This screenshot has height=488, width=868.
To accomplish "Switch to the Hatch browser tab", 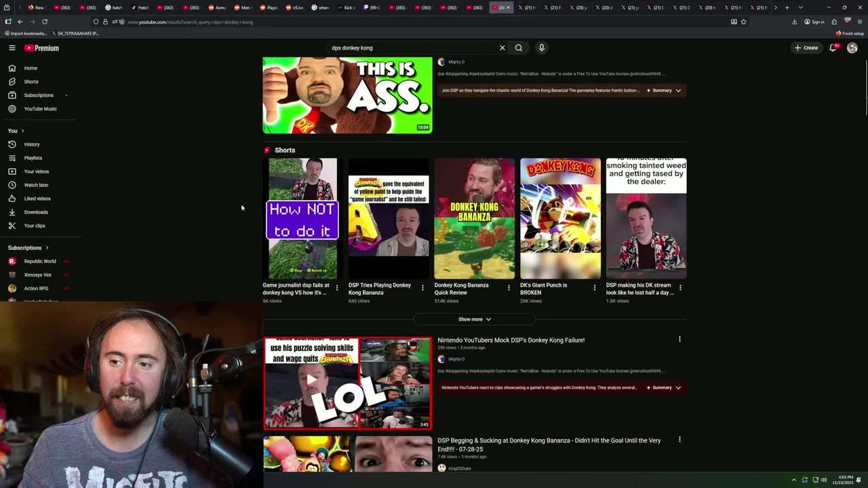I will 140,7.
